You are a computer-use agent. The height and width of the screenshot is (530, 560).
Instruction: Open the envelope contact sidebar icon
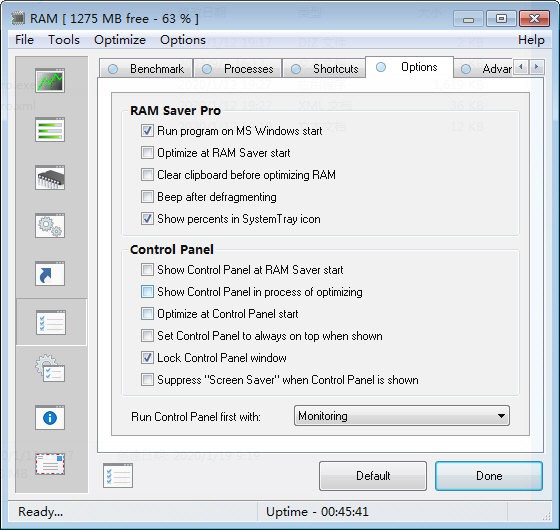[50, 464]
